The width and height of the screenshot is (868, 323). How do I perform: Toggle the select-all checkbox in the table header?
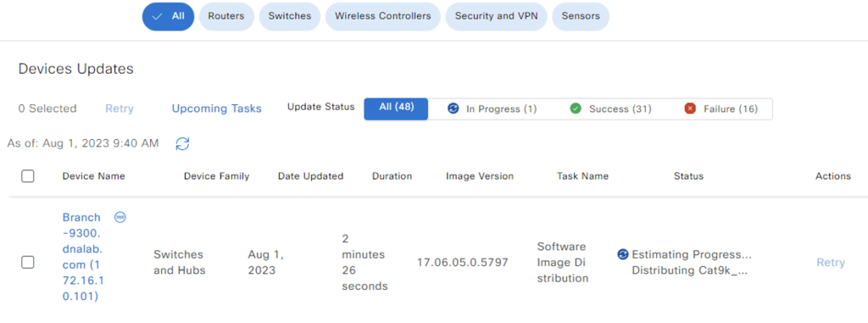pyautogui.click(x=28, y=176)
